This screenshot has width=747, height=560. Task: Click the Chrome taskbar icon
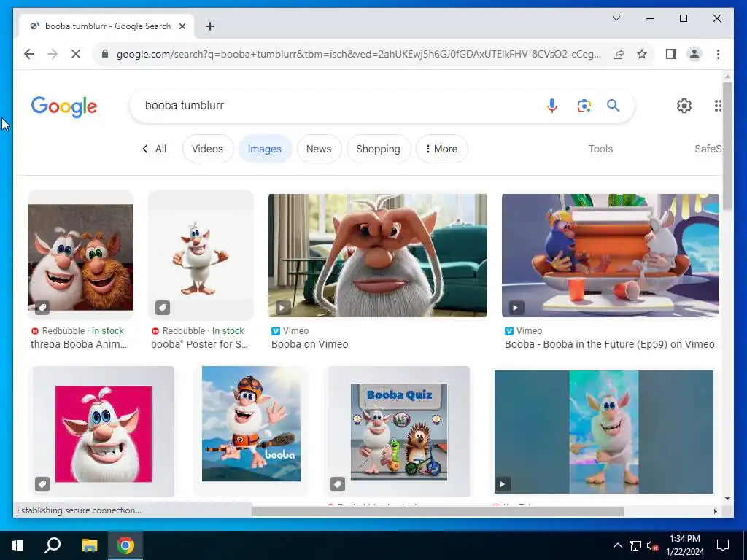click(x=125, y=545)
